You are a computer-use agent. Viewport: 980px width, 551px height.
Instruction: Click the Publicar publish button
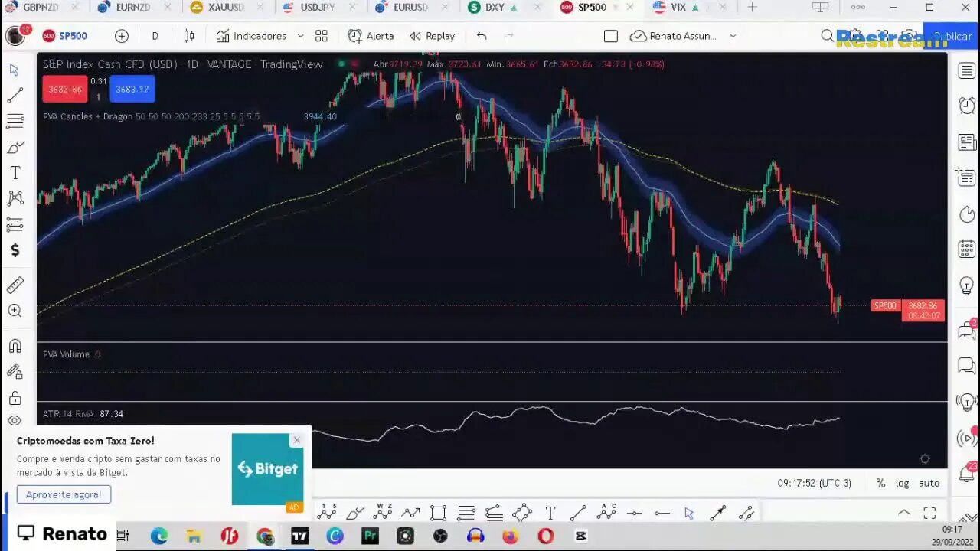951,36
